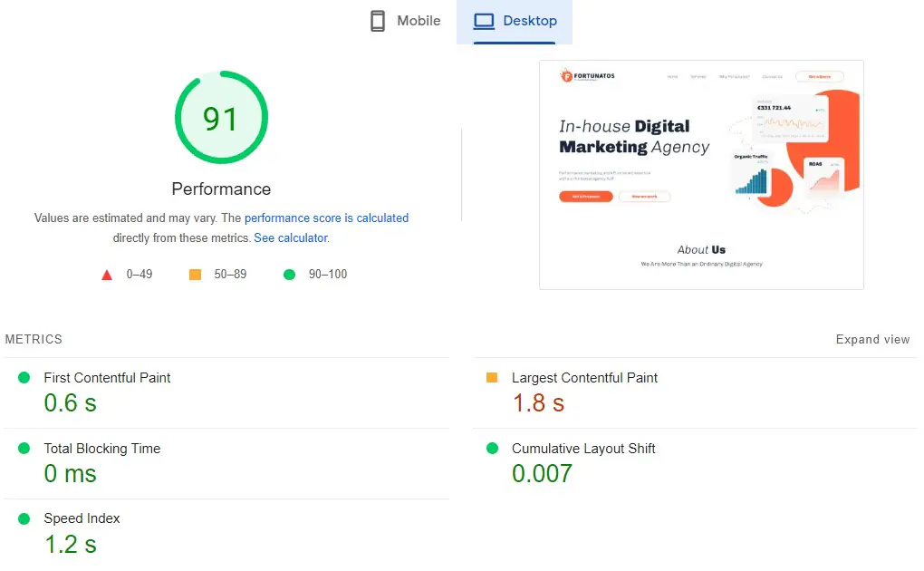Click the green circle 90–100 legend icon

point(289,275)
